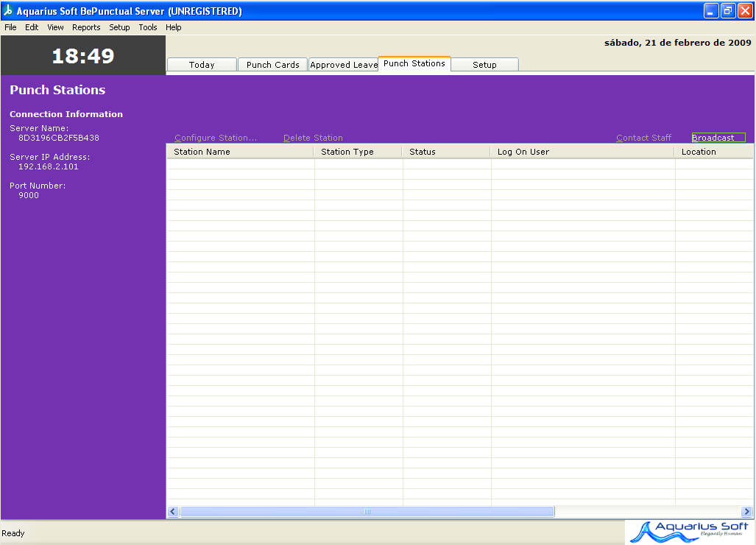Click the Connection Information heading
Image resolution: width=756 pixels, height=545 pixels.
point(66,114)
